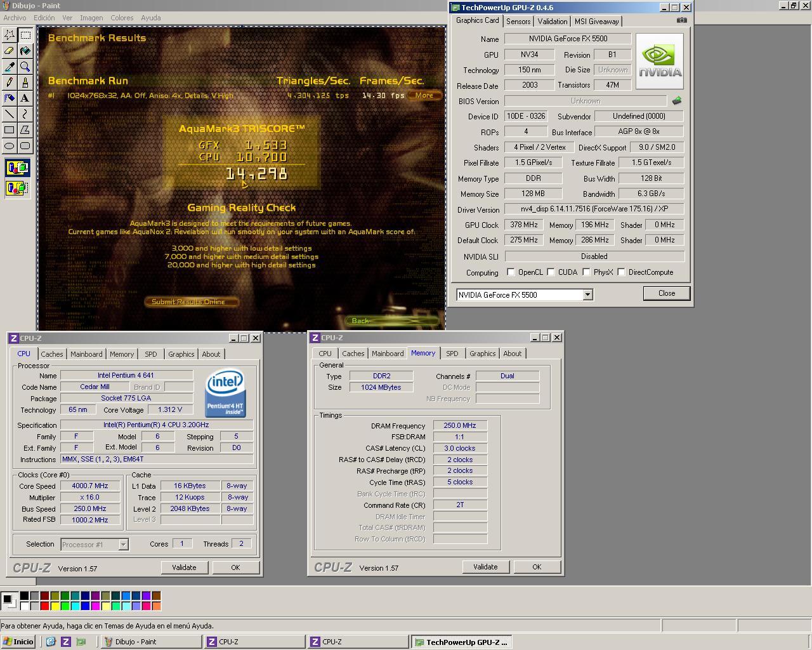812x650 pixels.
Task: Click the GPU Clock 378 MHz field
Action: pyautogui.click(x=524, y=225)
